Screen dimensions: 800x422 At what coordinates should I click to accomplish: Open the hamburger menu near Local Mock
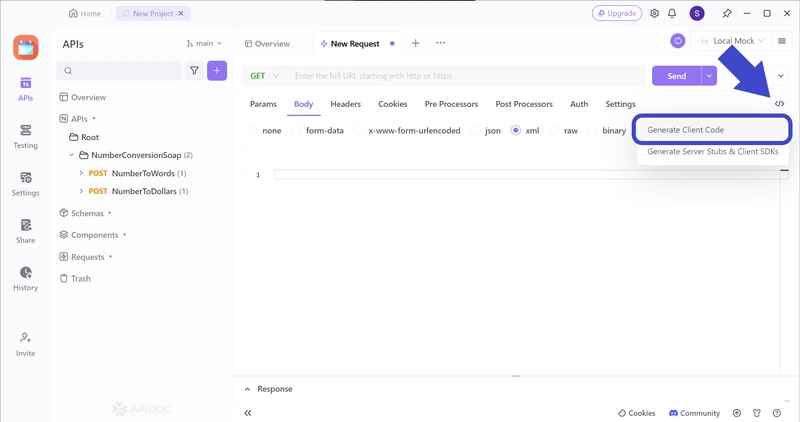[x=782, y=41]
